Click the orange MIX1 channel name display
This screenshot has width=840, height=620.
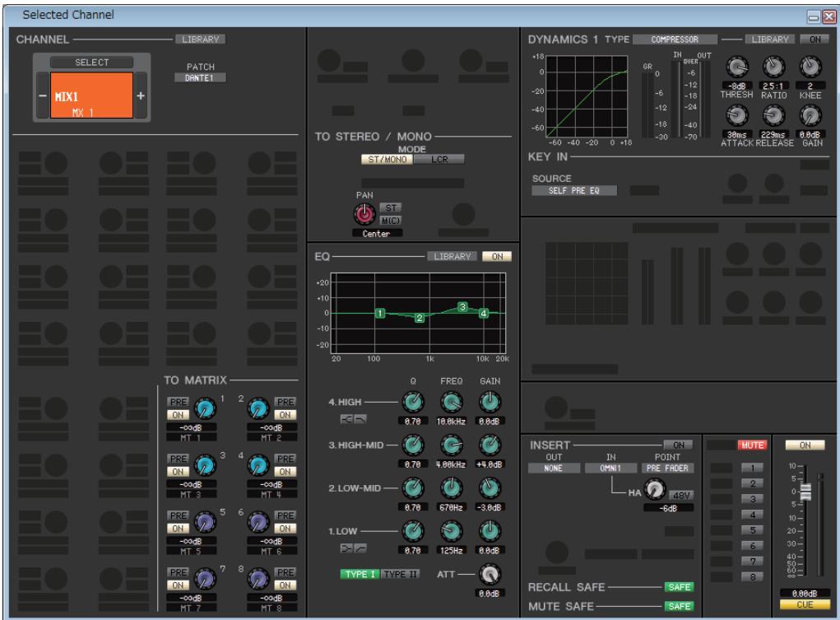coord(91,96)
